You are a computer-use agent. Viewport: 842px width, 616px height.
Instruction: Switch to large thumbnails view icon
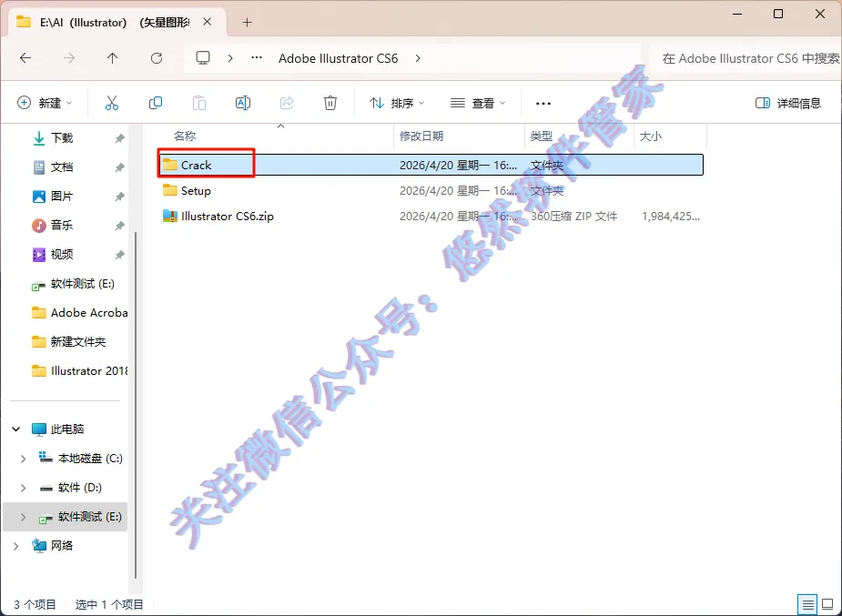tap(827, 605)
